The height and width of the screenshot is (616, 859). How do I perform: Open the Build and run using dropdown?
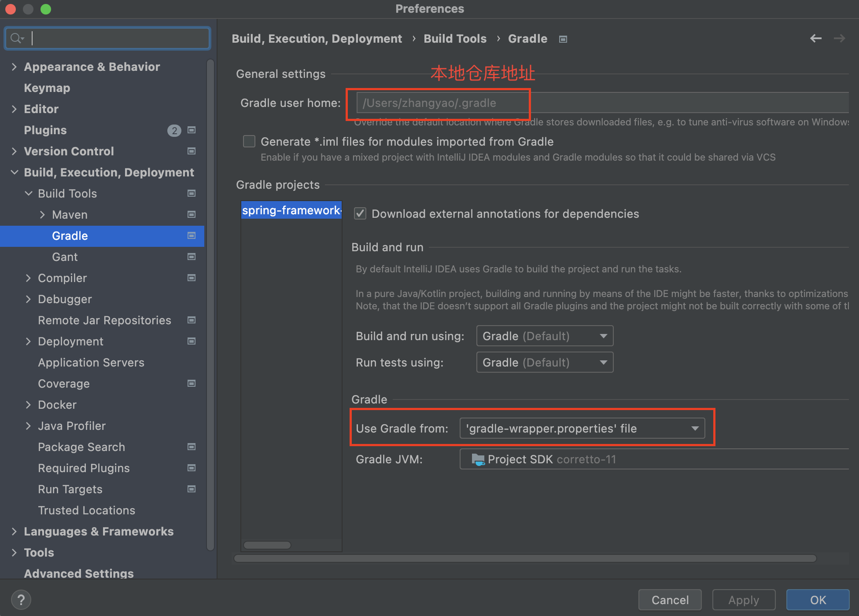545,336
